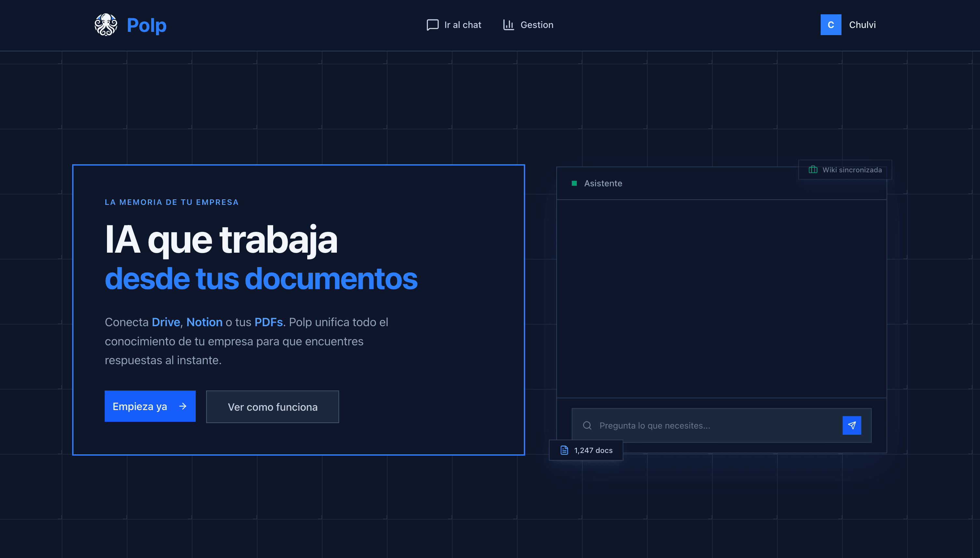Click the document icon beside 1,247 docs
Viewport: 980px width, 558px height.
(564, 450)
